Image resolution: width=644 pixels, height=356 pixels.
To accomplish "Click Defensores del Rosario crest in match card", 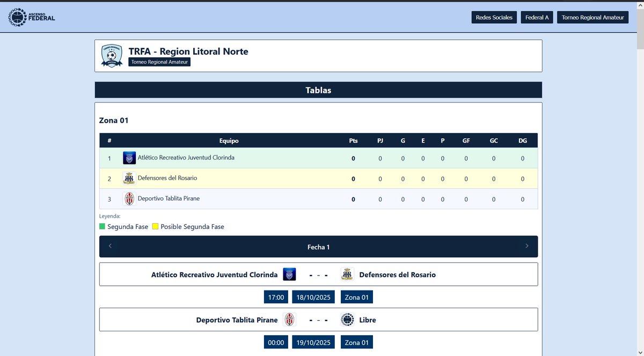I will pos(347,274).
